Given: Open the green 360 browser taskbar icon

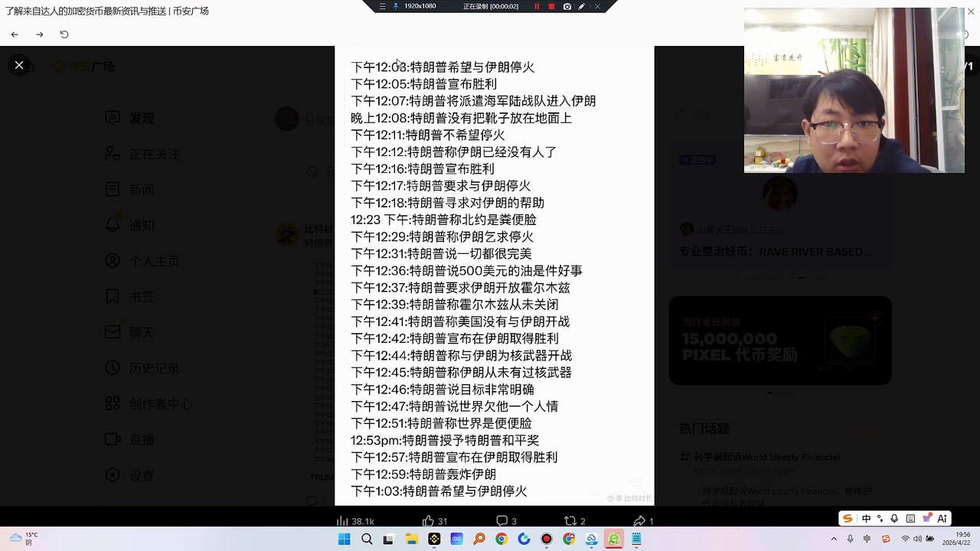Looking at the screenshot, I should click(x=614, y=540).
